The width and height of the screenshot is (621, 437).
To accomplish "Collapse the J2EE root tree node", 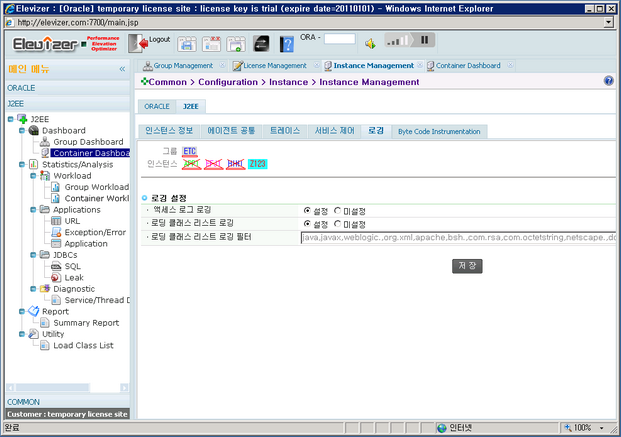I will click(x=11, y=119).
